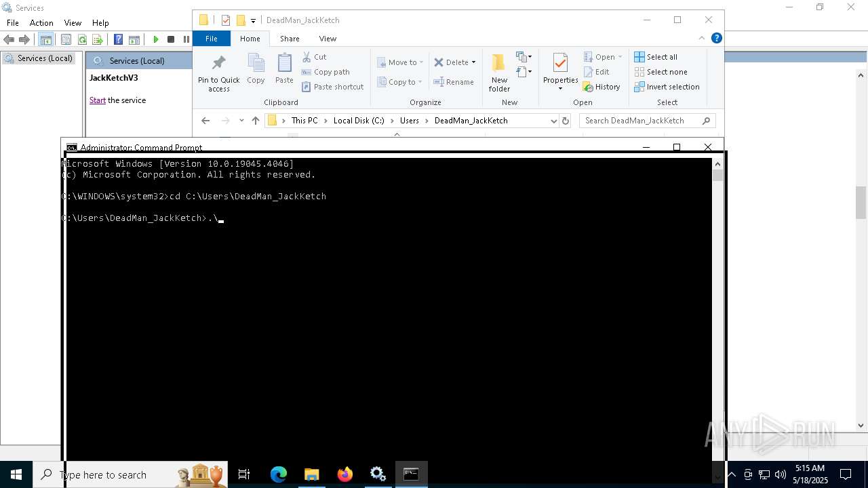Create a New folder from the ribbon
This screenshot has height=488, width=868.
click(499, 73)
